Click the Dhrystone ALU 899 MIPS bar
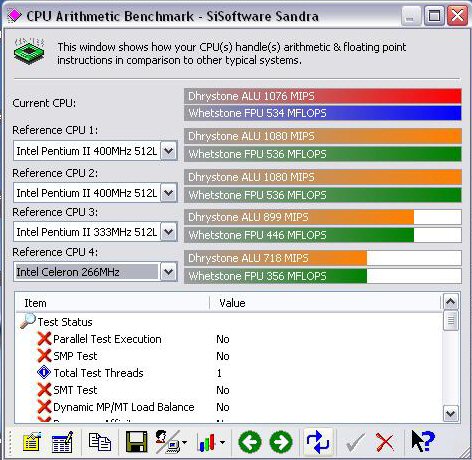 click(x=323, y=217)
